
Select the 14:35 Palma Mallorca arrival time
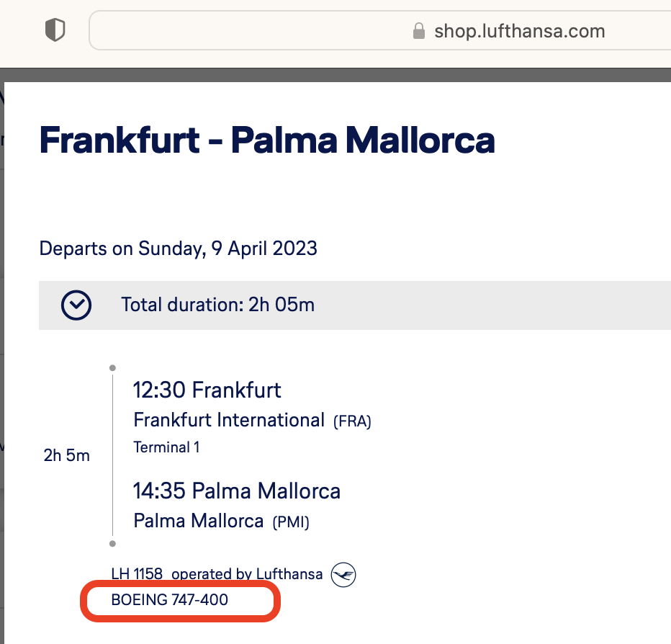236,491
